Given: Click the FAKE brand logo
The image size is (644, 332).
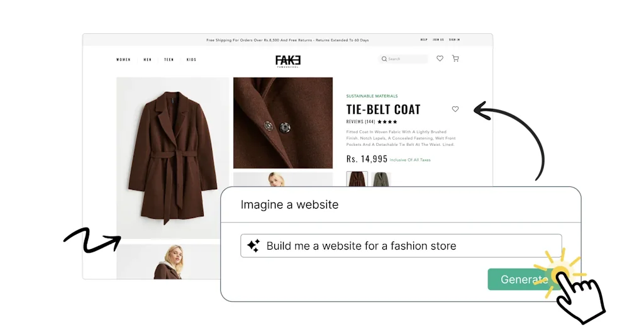Looking at the screenshot, I should 288,60.
